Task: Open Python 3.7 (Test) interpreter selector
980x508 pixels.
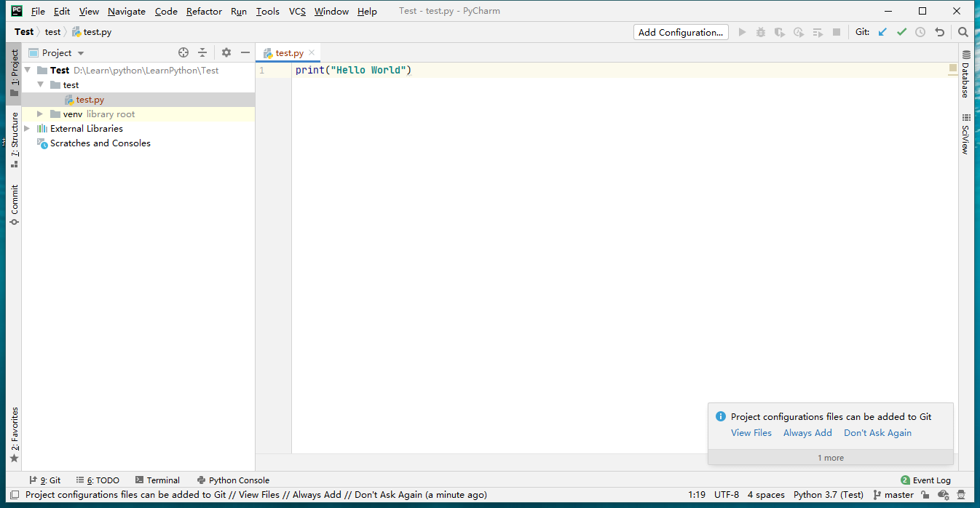Action: [x=829, y=495]
